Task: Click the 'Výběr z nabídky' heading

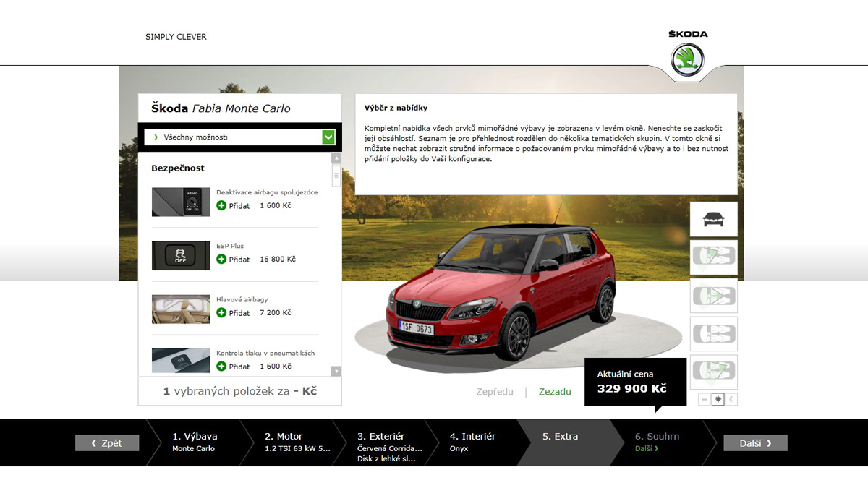Action: [396, 108]
